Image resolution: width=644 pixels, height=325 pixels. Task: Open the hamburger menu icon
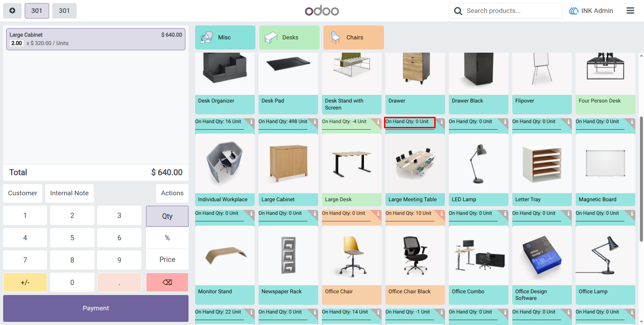click(630, 11)
